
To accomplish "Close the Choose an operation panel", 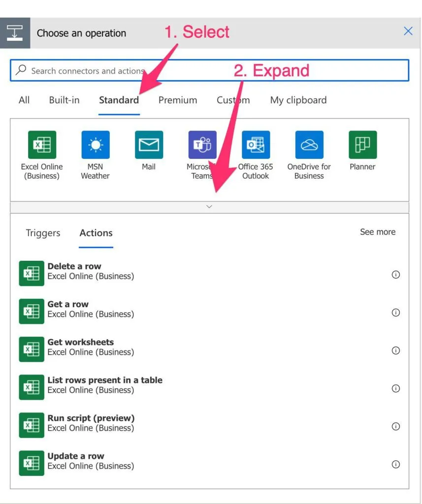I will [408, 31].
